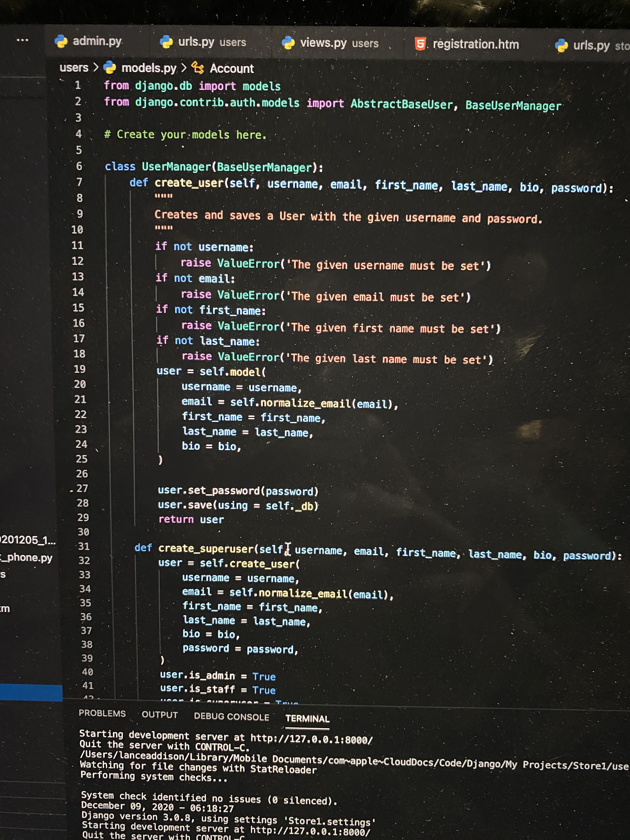Click 'user.set_password(password)' code line
The width and height of the screenshot is (630, 840).
(238, 491)
